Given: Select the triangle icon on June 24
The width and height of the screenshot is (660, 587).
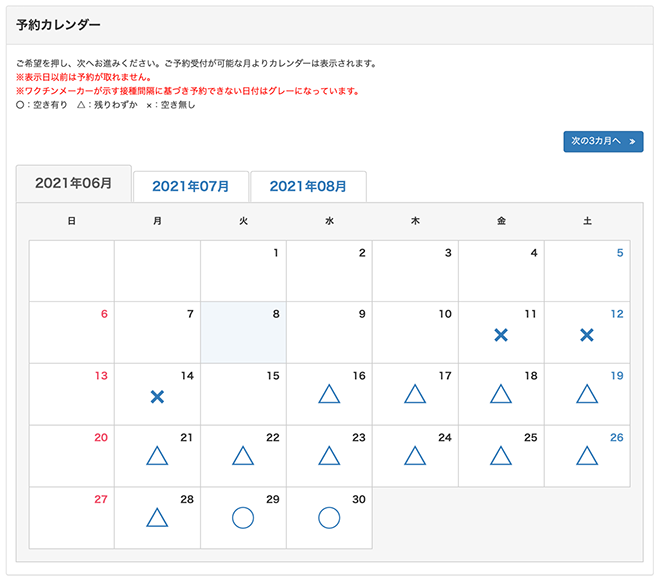Looking at the screenshot, I should click(x=415, y=456).
